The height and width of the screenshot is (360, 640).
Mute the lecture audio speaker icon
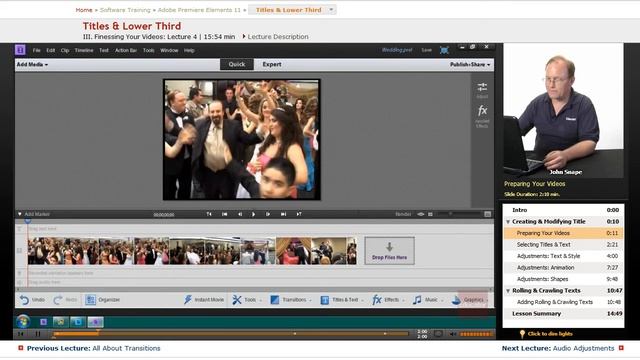coord(452,334)
